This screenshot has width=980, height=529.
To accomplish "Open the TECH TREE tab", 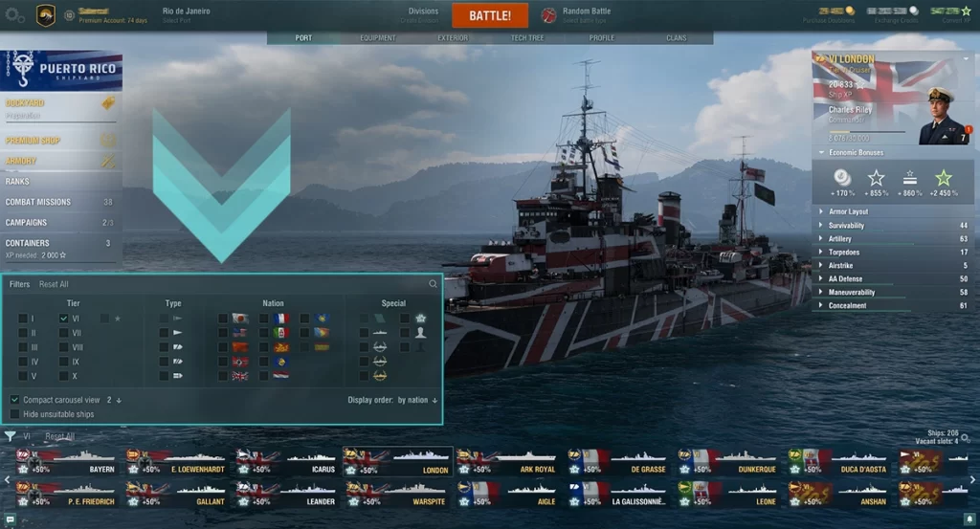I will coord(527,38).
